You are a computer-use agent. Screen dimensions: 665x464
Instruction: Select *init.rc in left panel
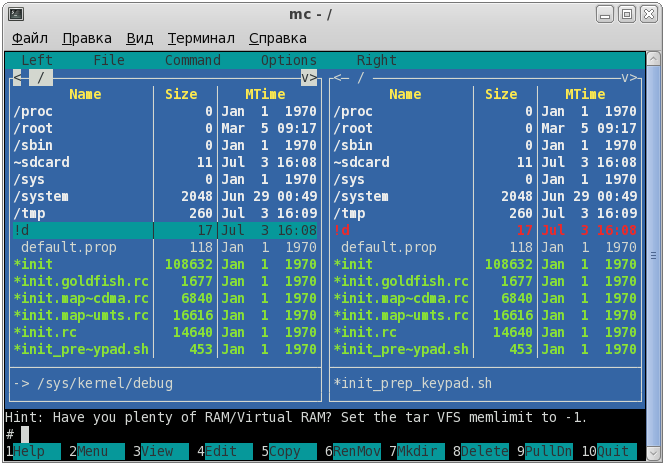(x=165, y=332)
